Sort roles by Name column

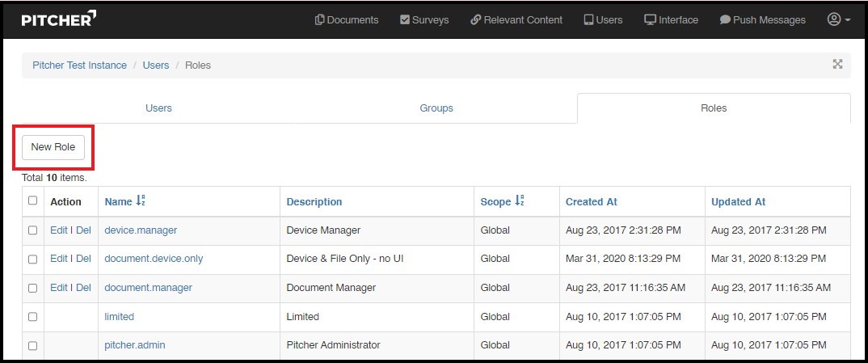(124, 201)
